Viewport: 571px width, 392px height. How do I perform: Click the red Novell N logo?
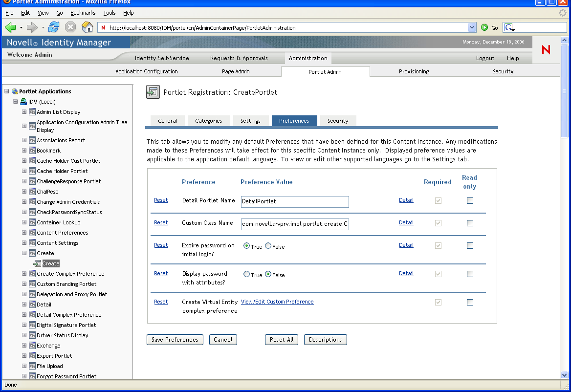pyautogui.click(x=546, y=49)
